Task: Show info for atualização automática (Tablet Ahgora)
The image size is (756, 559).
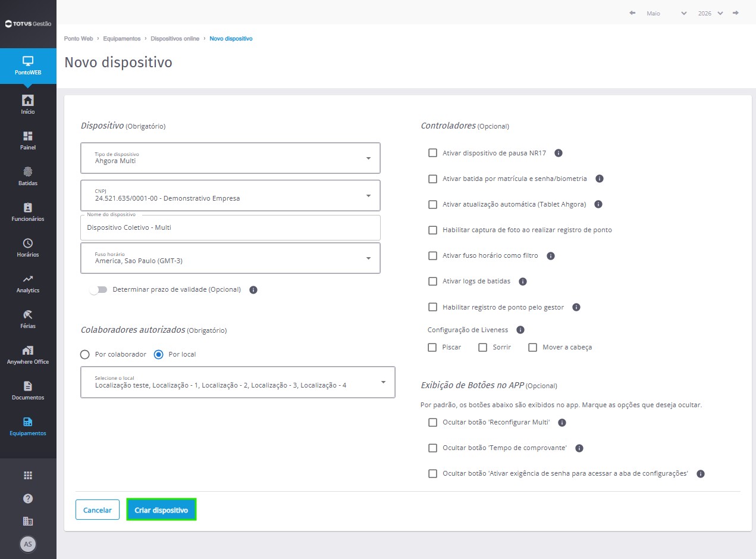Action: pyautogui.click(x=598, y=204)
